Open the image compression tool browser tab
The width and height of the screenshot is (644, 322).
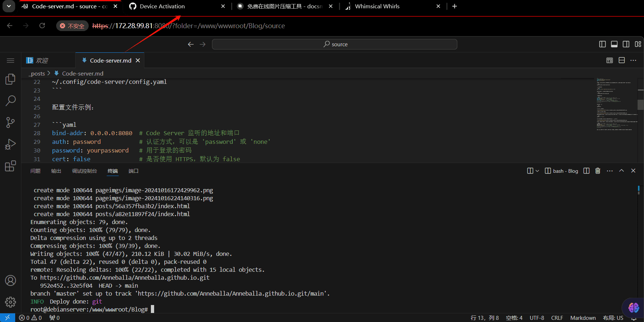[x=284, y=6]
